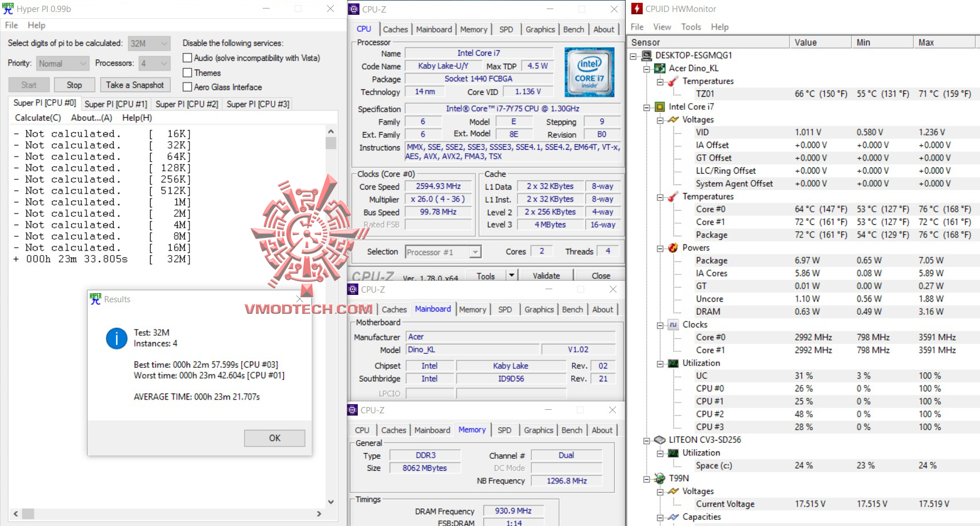Collapse the Clocks tree node
This screenshot has width=980, height=526.
660,325
